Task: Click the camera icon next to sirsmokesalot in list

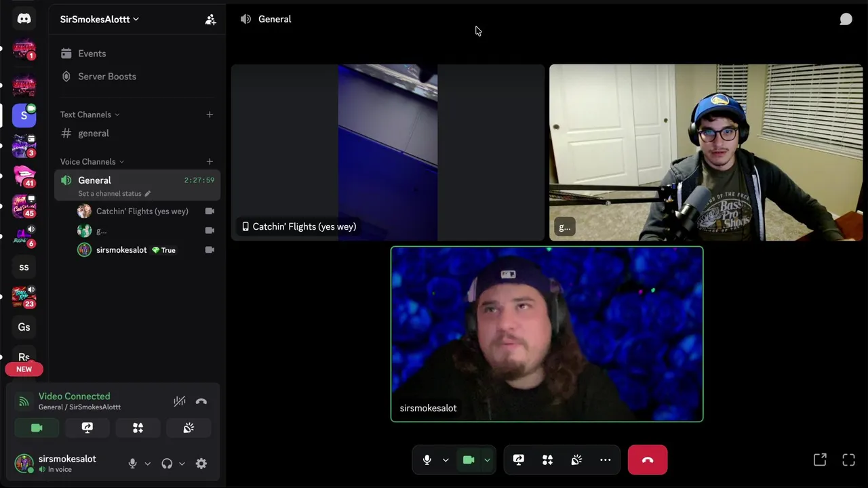Action: point(210,250)
